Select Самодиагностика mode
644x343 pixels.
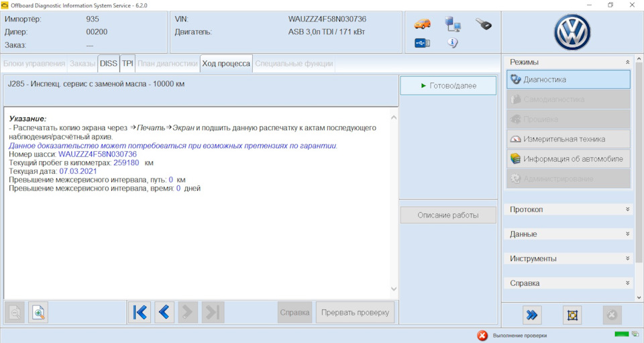(x=568, y=99)
